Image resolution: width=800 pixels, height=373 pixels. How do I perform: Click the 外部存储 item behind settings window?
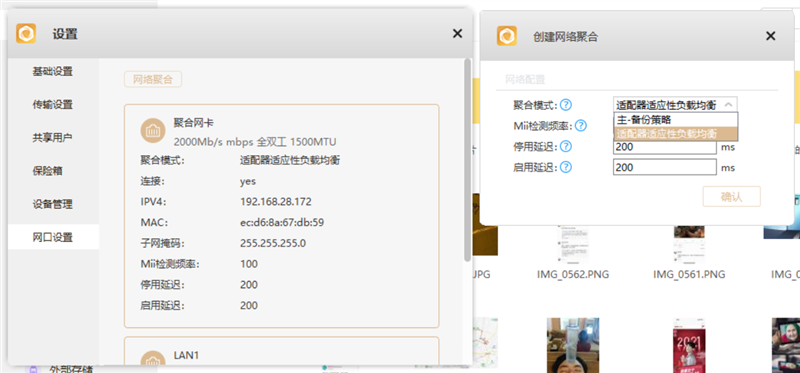point(71,369)
